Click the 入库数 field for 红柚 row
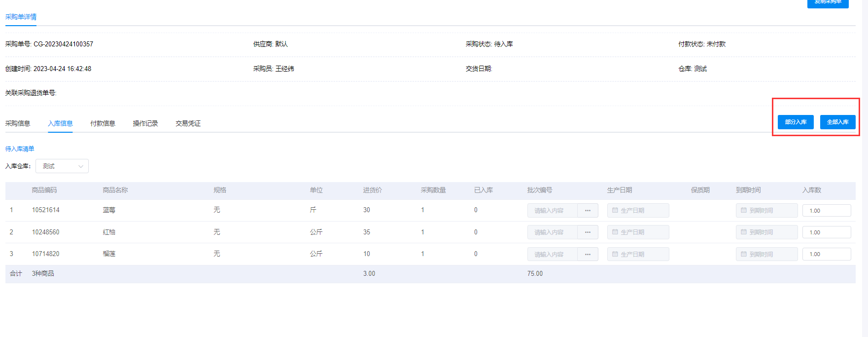The width and height of the screenshot is (868, 337). [827, 232]
